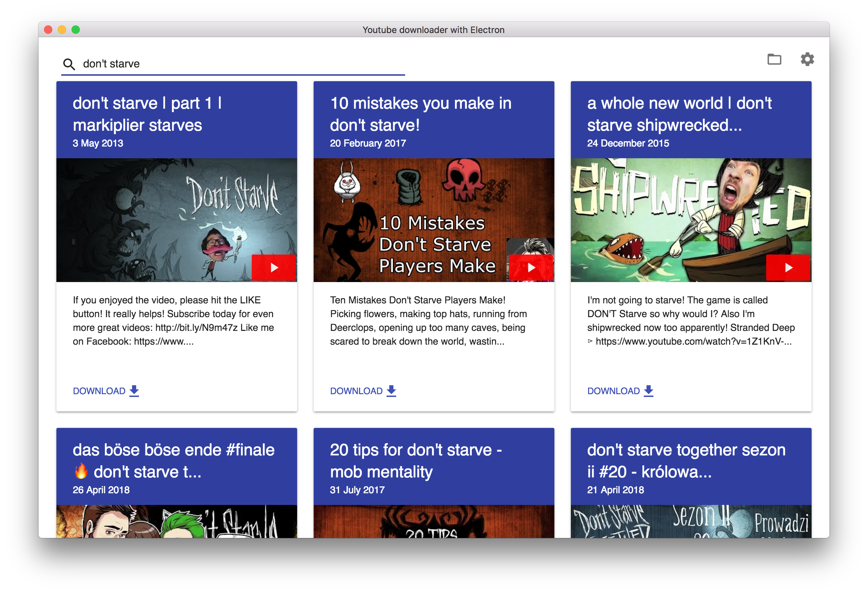868x593 pixels.
Task: Open the 10 Mistakes Players Make thumbnail
Action: [434, 220]
